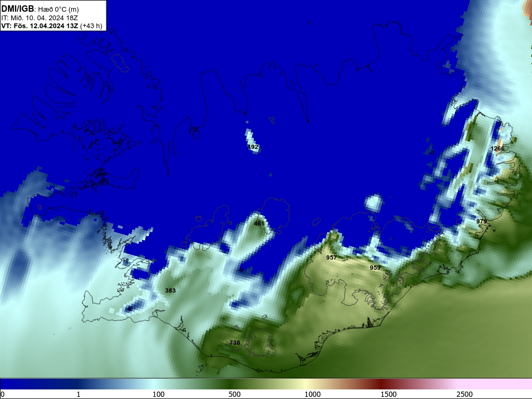This screenshot has height=399, width=532.
Task: Click the 192 elevation value on map
Action: (x=253, y=147)
